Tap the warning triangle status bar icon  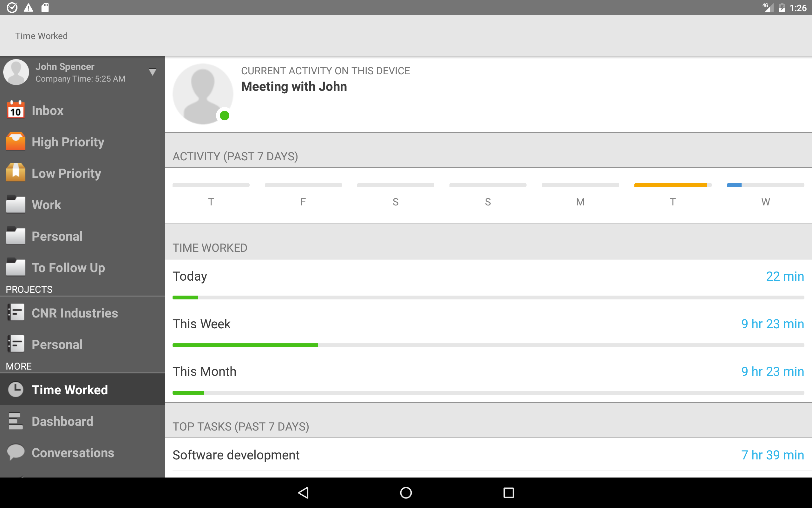(29, 7)
